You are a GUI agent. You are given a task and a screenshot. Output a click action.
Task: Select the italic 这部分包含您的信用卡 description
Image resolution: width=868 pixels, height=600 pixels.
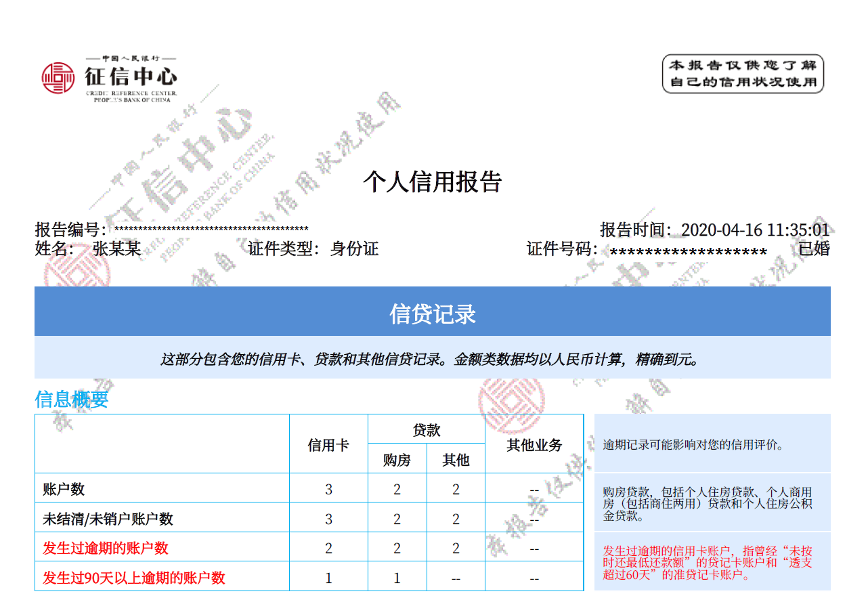click(432, 359)
